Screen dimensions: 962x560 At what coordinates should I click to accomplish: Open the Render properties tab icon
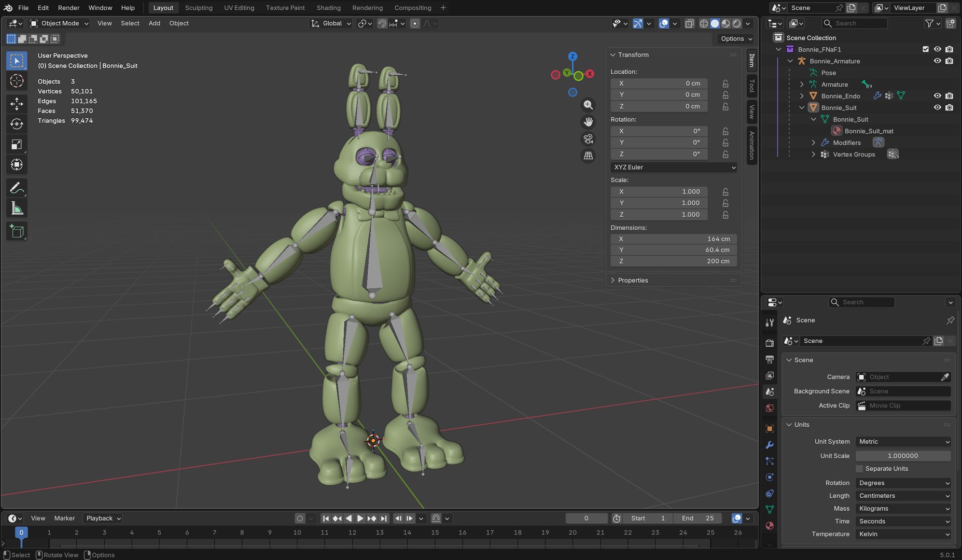pyautogui.click(x=770, y=343)
